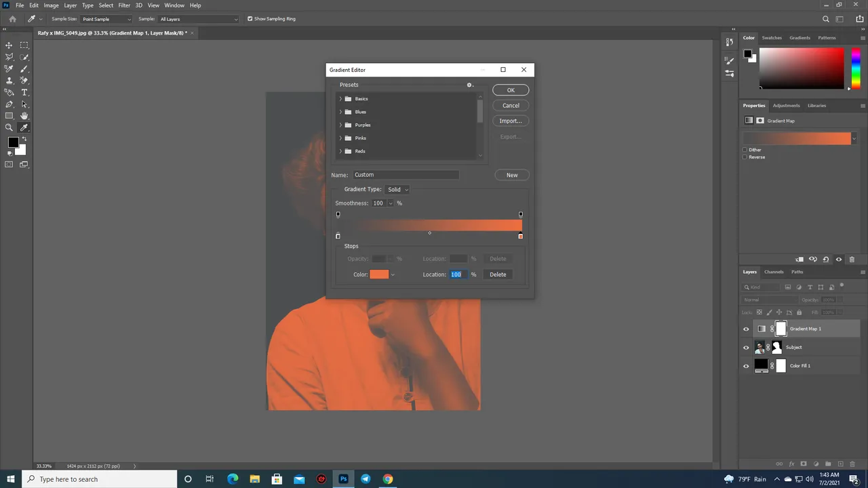Screen dimensions: 868x488
Task: Create a new group folder in Layers
Action: (828, 464)
